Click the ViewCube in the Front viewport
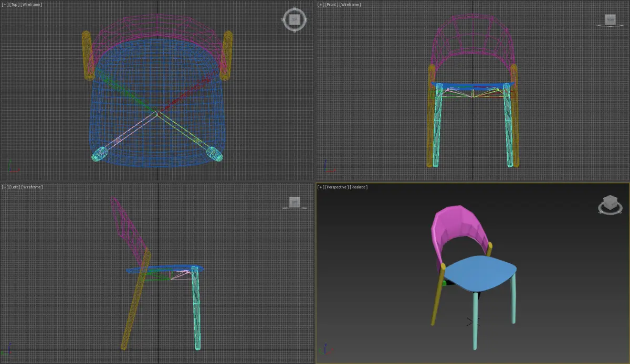This screenshot has width=630, height=364. pos(610,20)
